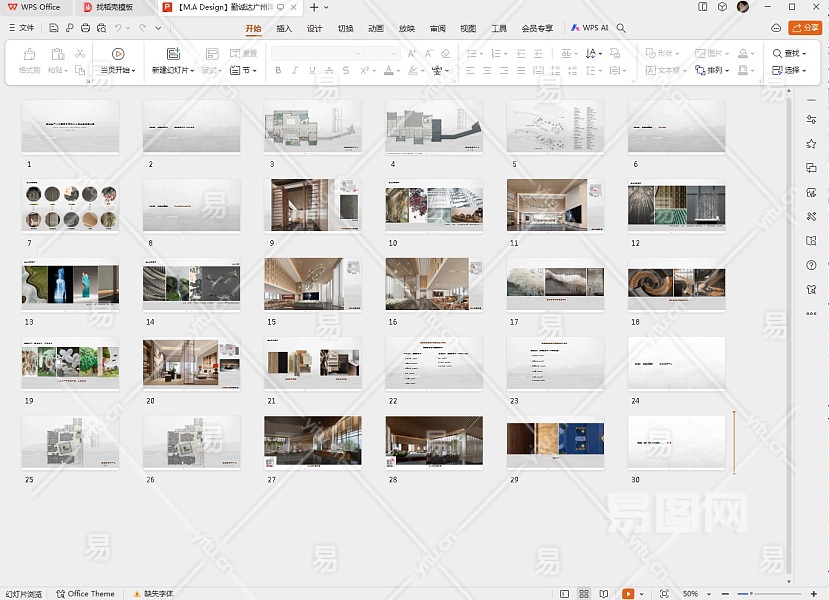Switch to normal view in the status bar

[x=564, y=594]
